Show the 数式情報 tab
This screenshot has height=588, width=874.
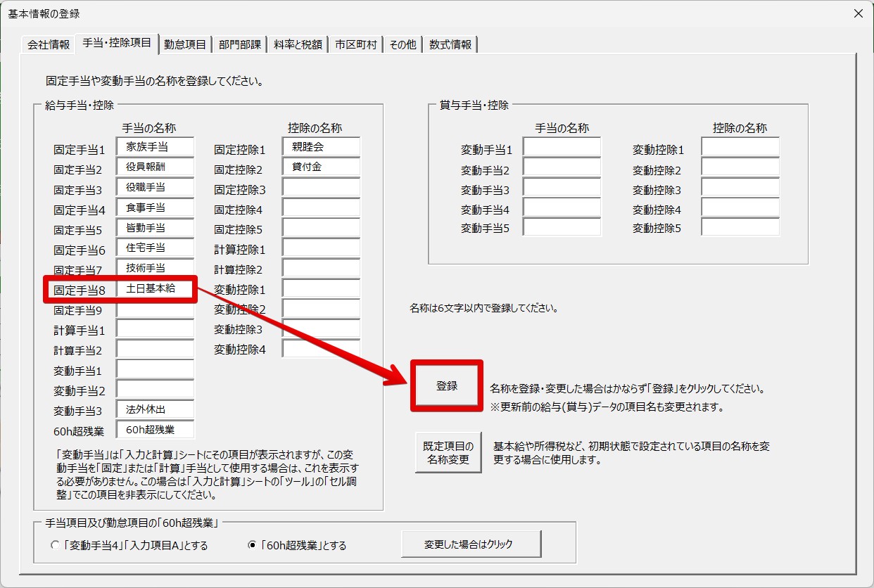tap(450, 45)
